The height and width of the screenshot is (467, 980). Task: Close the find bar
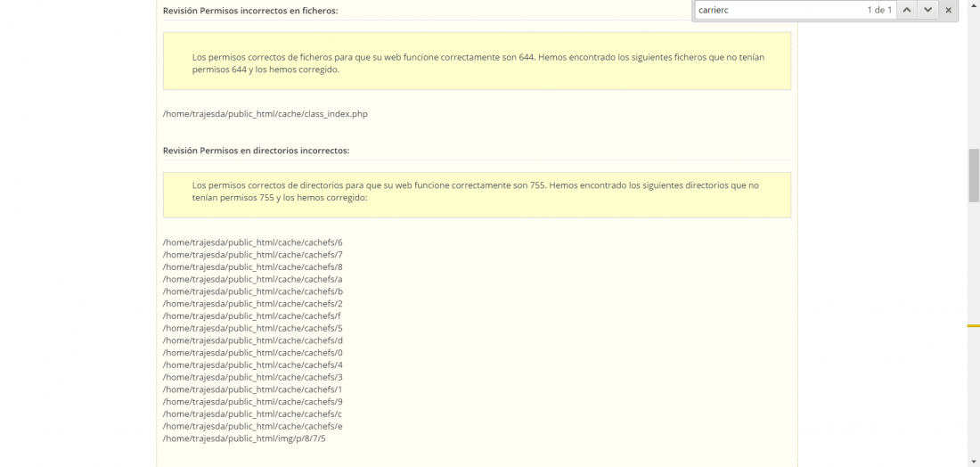tap(948, 10)
